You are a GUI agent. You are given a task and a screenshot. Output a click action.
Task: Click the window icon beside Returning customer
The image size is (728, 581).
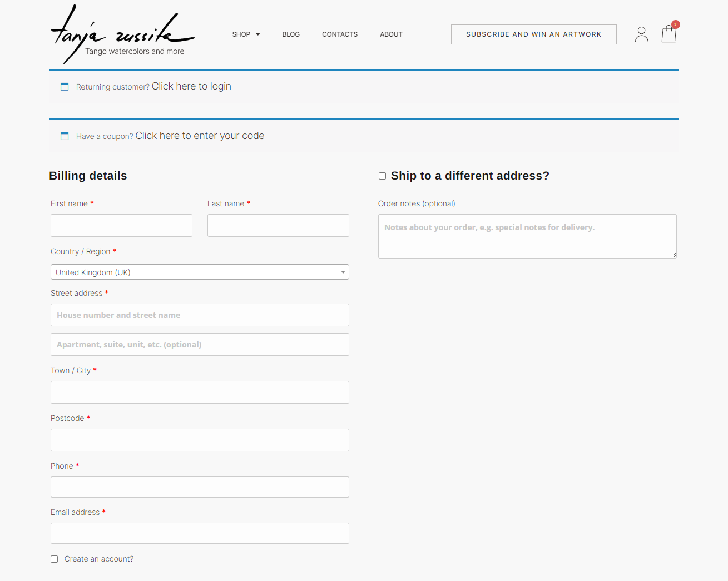65,87
